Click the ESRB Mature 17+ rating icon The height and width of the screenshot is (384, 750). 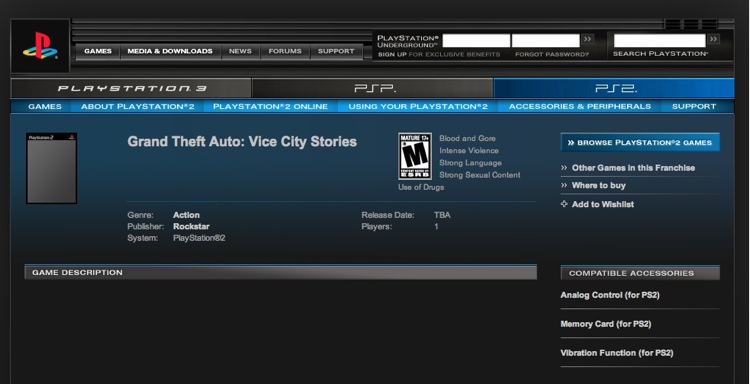[x=415, y=156]
